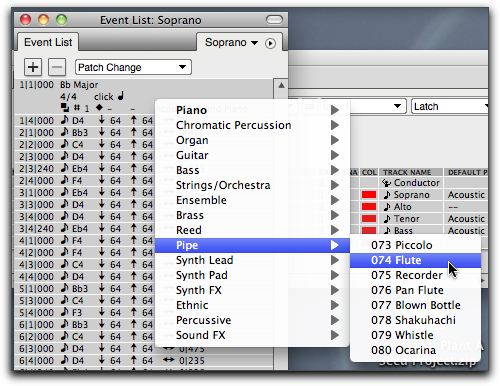
Task: Open the Soprano track selector dropdown
Action: [x=231, y=43]
